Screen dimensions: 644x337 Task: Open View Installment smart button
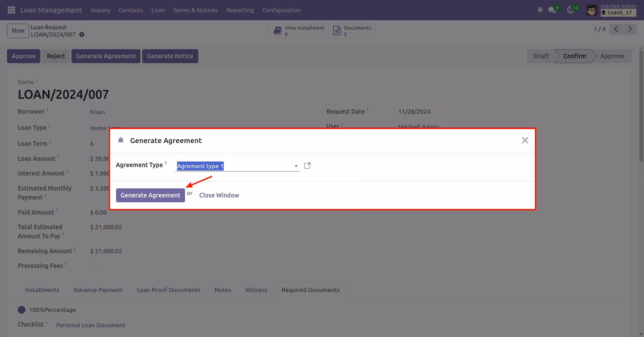tap(299, 31)
